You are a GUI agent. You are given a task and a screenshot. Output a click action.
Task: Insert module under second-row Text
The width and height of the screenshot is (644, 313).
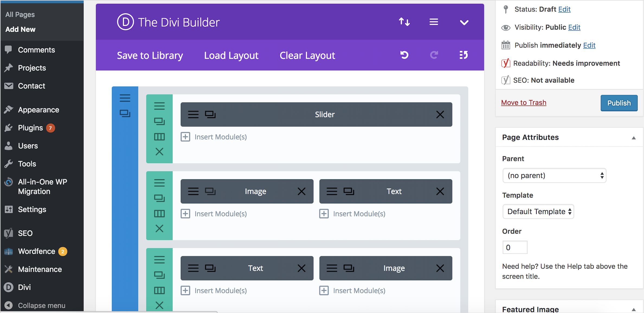point(352,214)
